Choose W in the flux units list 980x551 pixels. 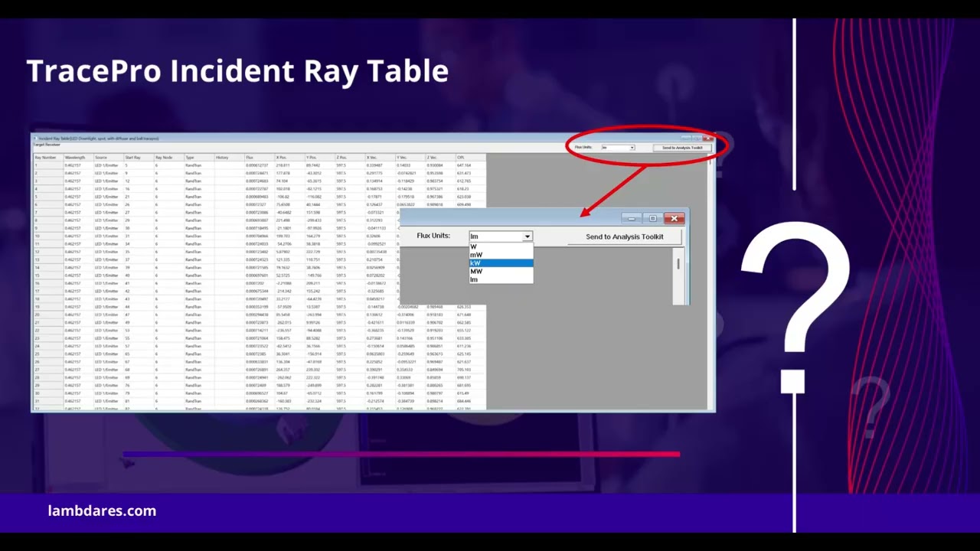[501, 246]
